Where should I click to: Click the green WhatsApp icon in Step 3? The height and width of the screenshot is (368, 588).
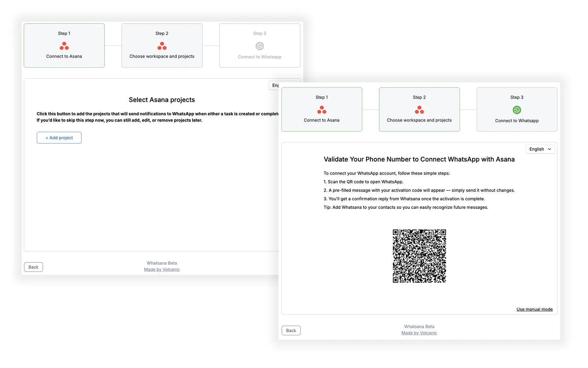[x=517, y=110]
